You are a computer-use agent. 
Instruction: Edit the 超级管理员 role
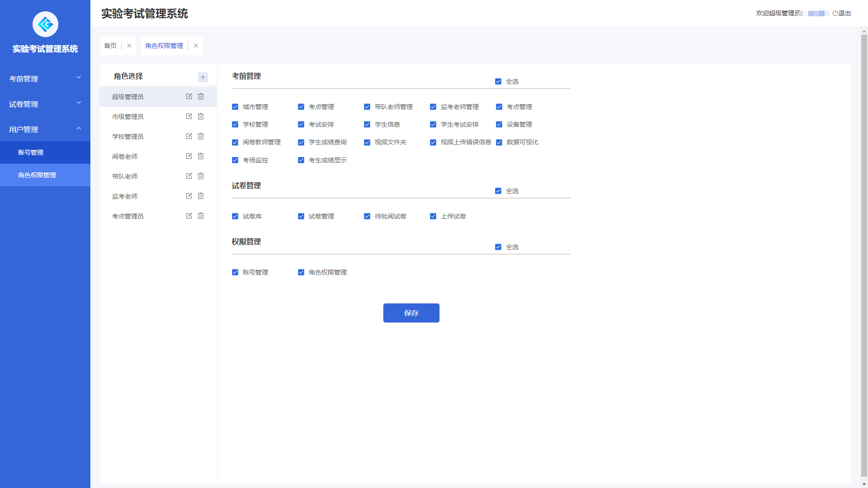(x=189, y=96)
